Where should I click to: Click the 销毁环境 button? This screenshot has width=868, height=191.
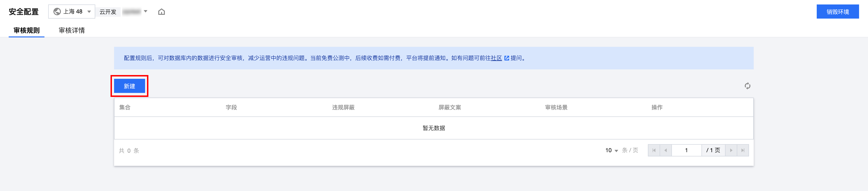[x=837, y=12]
